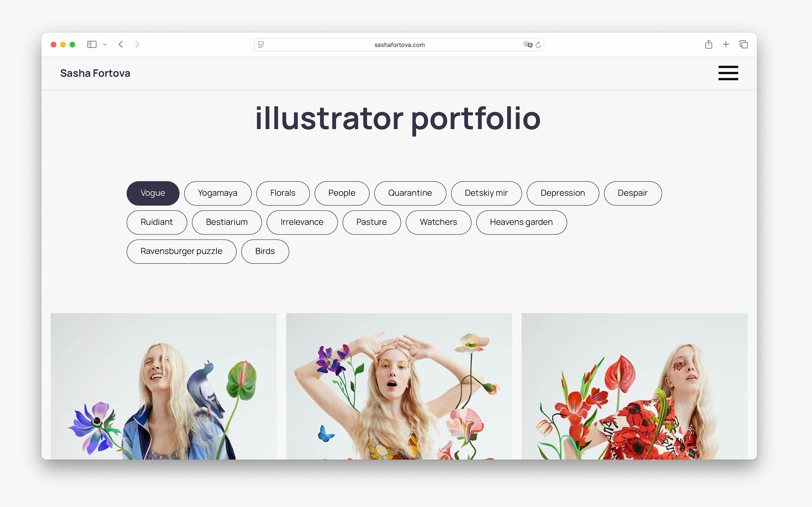Show the tab overview icon
Screen dimensions: 812x507
[743, 44]
